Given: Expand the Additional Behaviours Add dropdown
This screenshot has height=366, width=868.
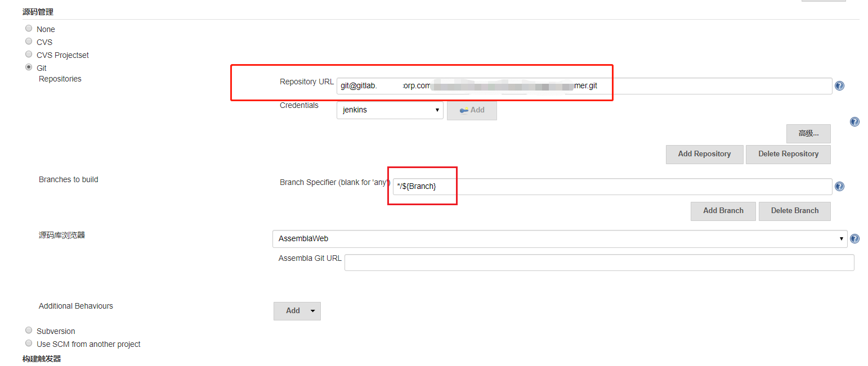Looking at the screenshot, I should click(297, 311).
